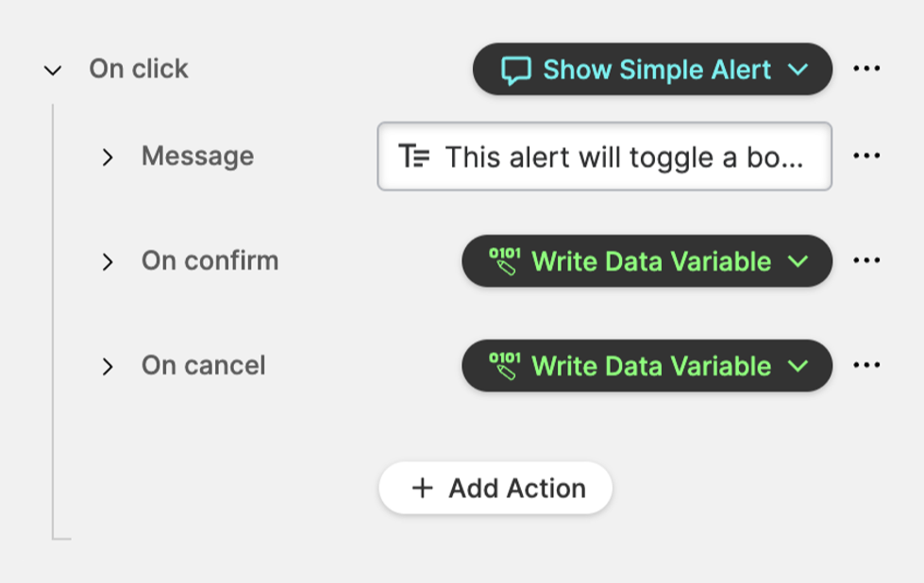Click the binary write icon in On cancel action

[504, 366]
